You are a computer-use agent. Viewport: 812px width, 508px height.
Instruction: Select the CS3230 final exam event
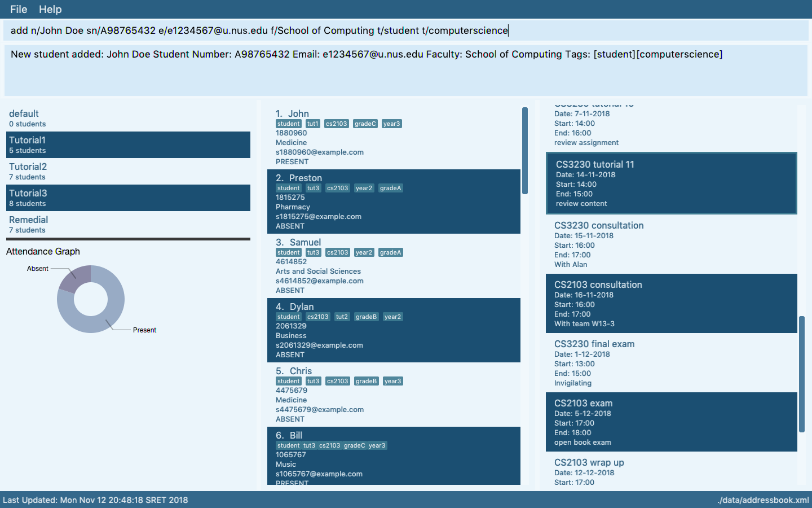pyautogui.click(x=671, y=363)
